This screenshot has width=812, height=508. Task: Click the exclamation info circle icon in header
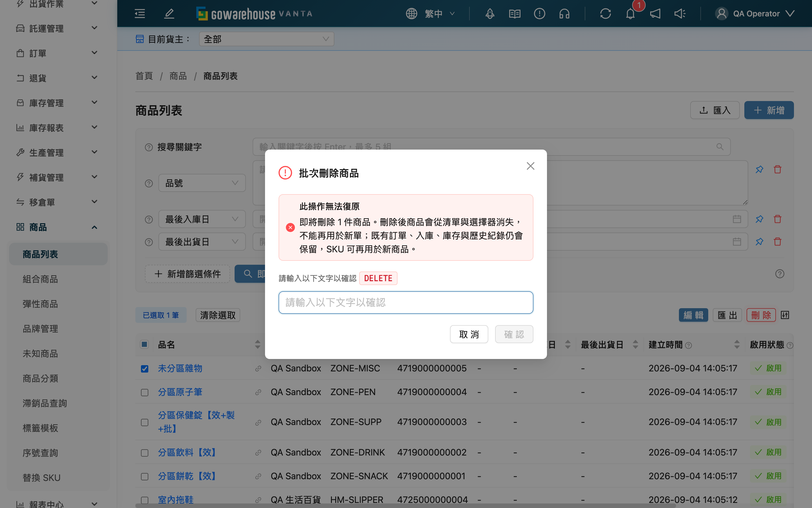pos(539,14)
